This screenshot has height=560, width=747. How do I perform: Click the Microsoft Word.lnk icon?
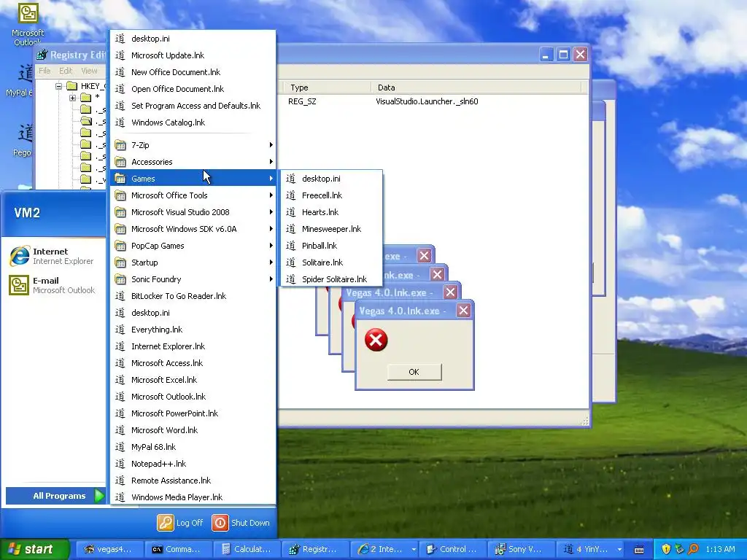click(120, 430)
